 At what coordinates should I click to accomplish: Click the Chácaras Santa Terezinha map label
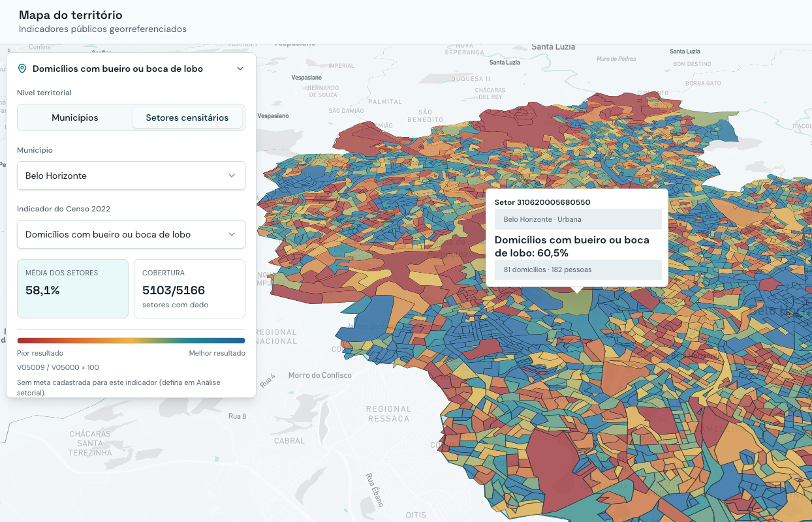coord(90,443)
